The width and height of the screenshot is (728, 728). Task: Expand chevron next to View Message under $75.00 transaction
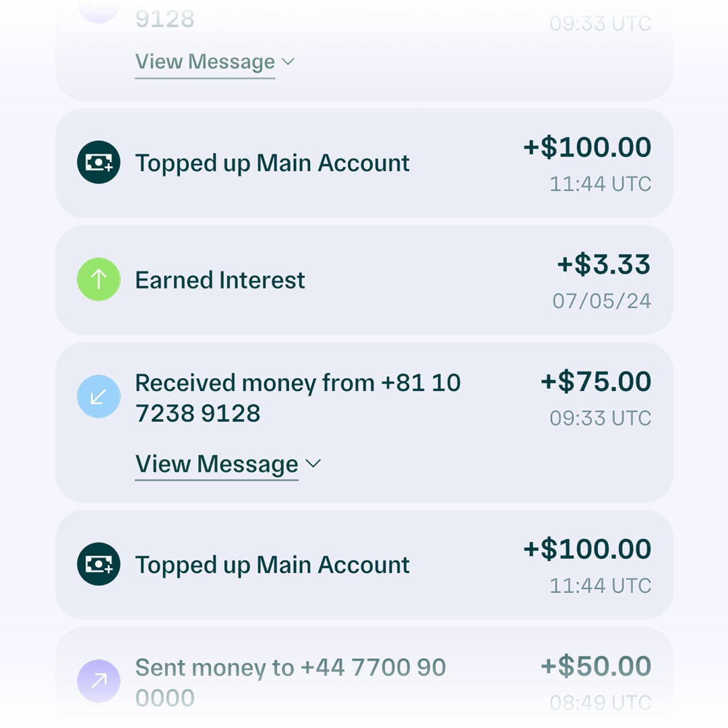pos(313,464)
